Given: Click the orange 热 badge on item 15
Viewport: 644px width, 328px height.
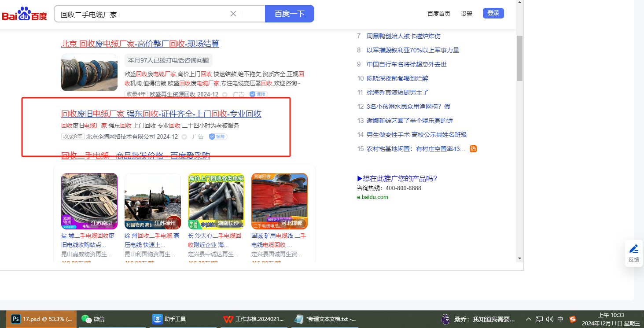Looking at the screenshot, I should (473, 149).
